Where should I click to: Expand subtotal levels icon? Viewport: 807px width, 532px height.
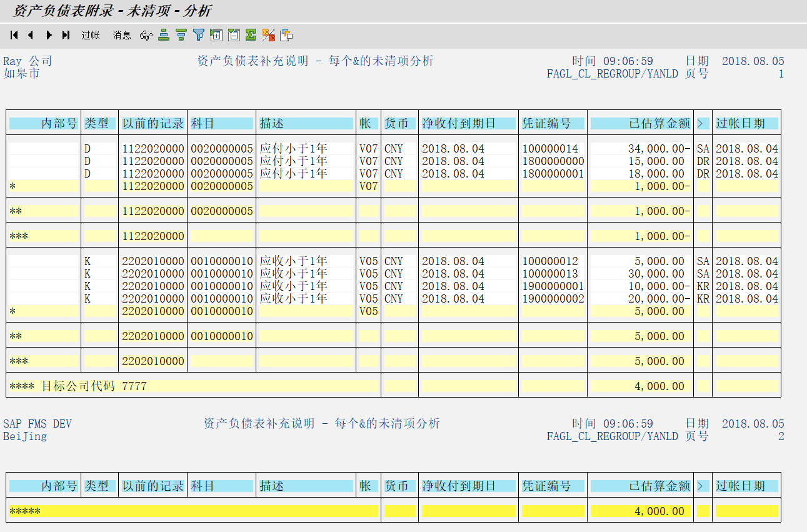pyautogui.click(x=216, y=35)
